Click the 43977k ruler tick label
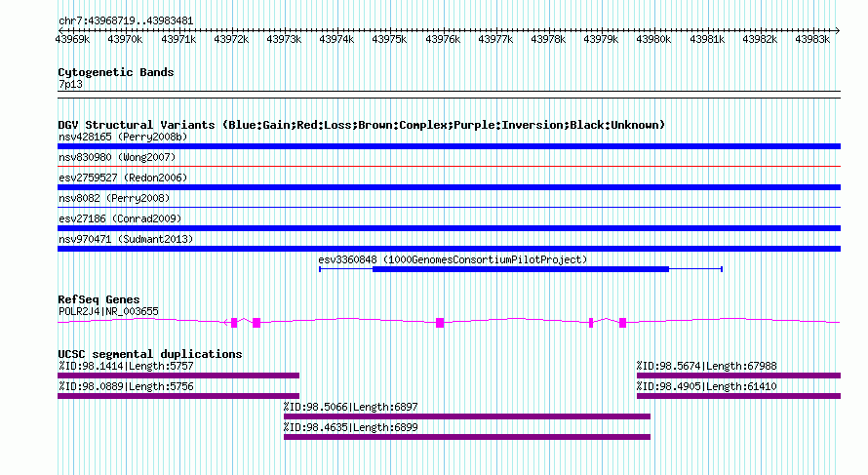868x475 pixels. tap(495, 39)
